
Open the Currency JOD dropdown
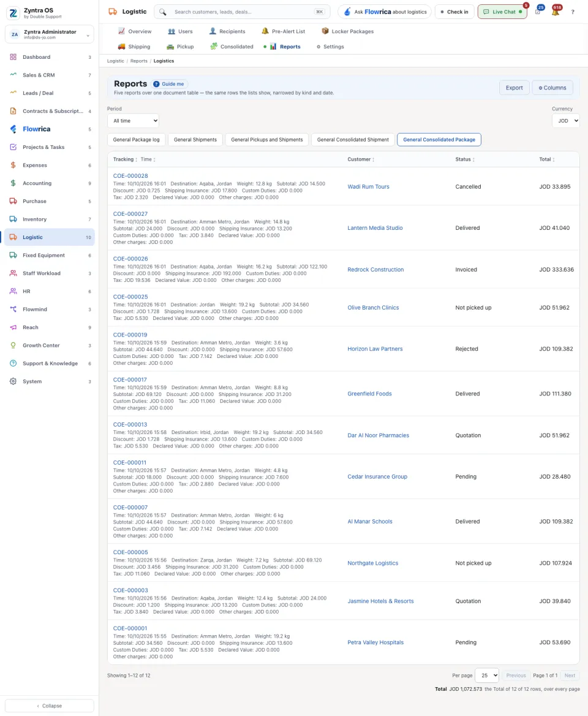[566, 121]
